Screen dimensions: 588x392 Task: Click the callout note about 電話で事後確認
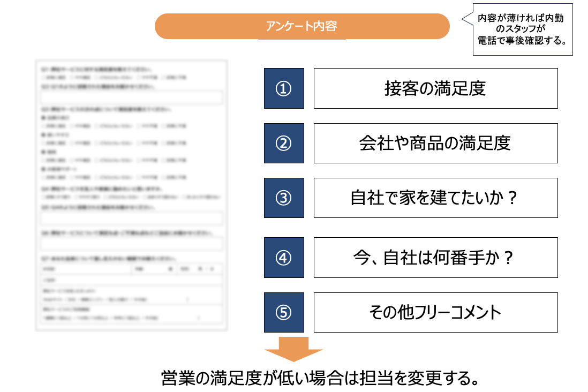[x=522, y=29]
